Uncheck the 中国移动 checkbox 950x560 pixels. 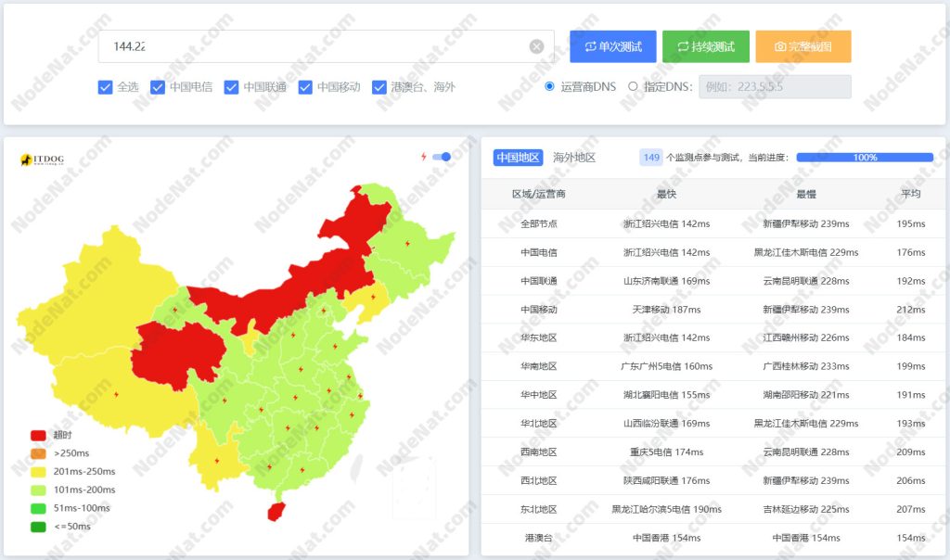click(x=305, y=87)
